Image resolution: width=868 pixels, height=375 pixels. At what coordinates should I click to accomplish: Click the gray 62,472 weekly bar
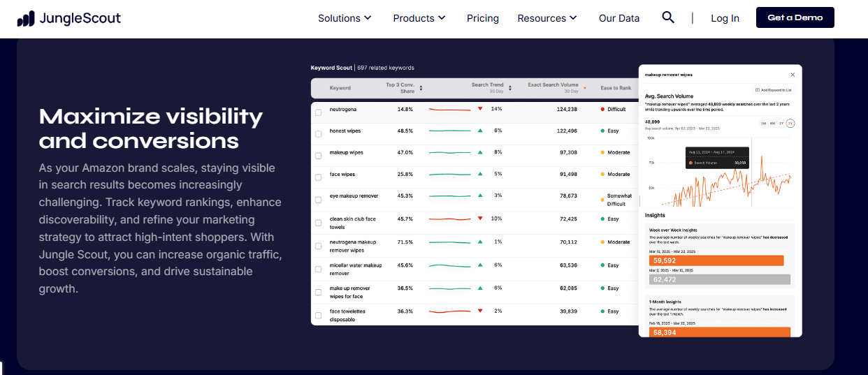[x=720, y=279]
